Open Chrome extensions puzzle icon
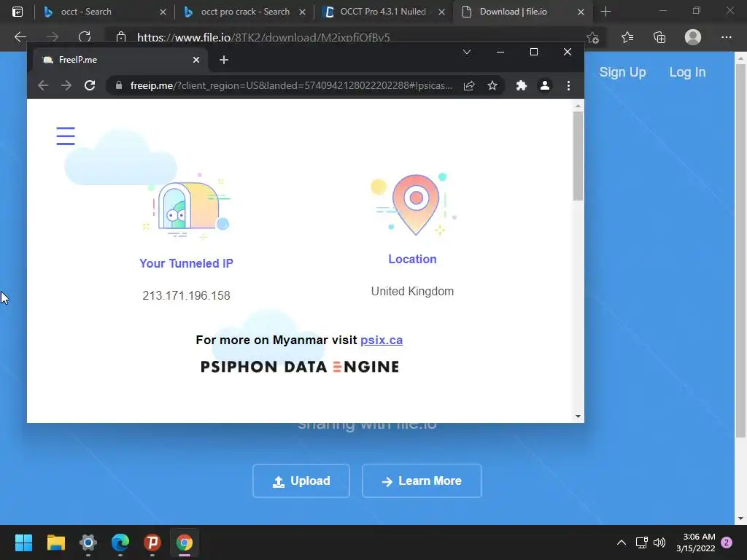The height and width of the screenshot is (560, 747). point(521,85)
